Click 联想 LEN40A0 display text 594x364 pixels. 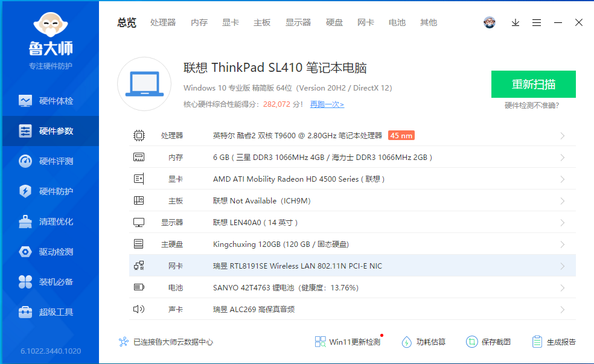[255, 222]
